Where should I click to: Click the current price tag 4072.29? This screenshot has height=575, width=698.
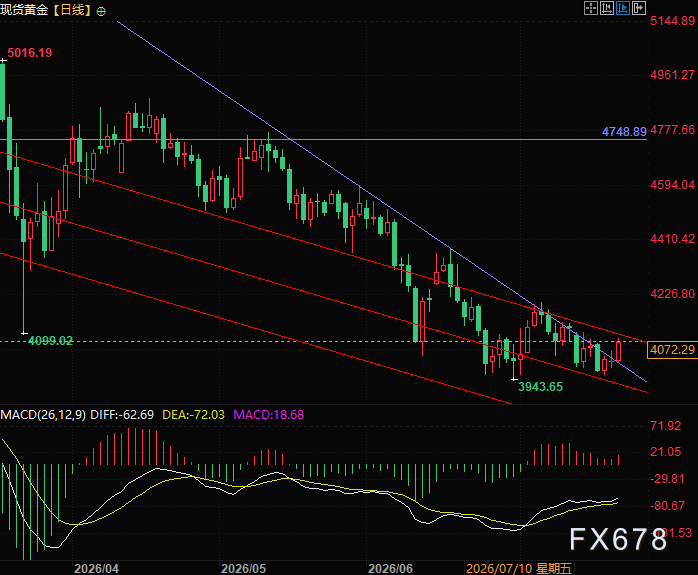672,350
